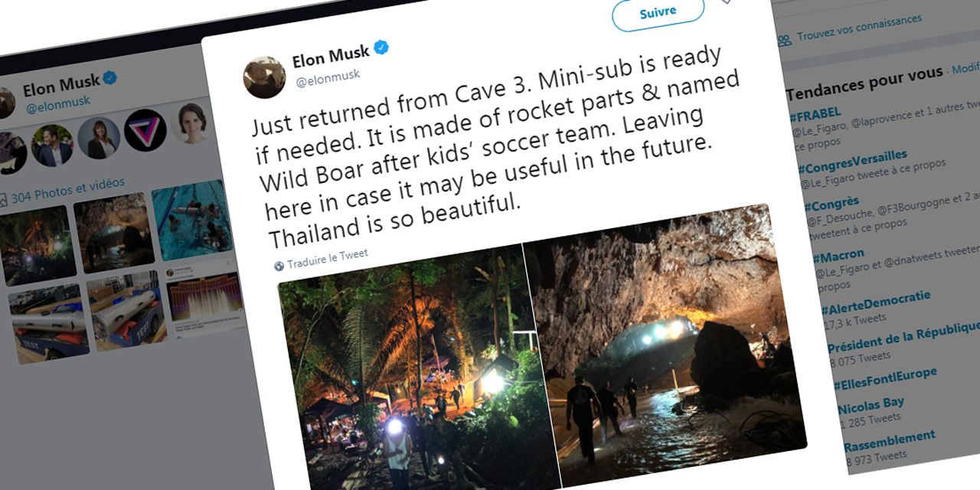Screen dimensions: 980x490
Task: Open the 304 Photos et vidéos link
Action: click(x=67, y=189)
